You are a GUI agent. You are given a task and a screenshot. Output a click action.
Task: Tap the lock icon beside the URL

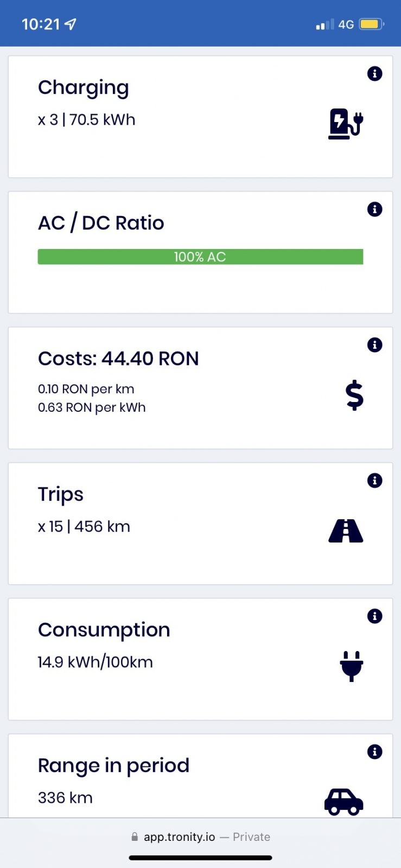pos(135,837)
